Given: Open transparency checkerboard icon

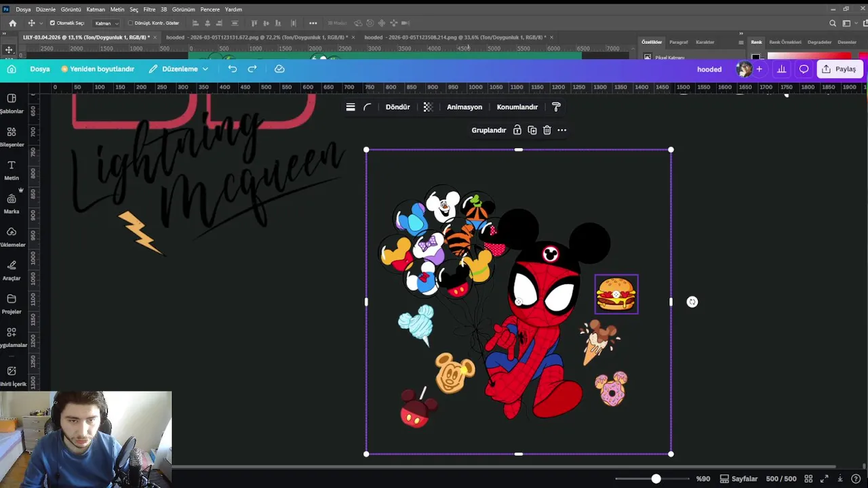Looking at the screenshot, I should (x=428, y=107).
